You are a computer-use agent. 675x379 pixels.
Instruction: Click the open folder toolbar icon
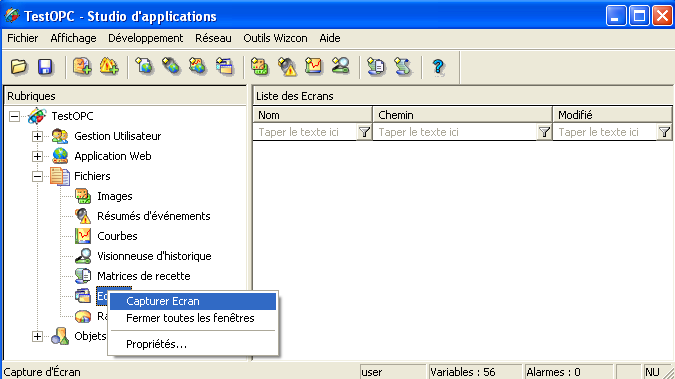coord(19,67)
